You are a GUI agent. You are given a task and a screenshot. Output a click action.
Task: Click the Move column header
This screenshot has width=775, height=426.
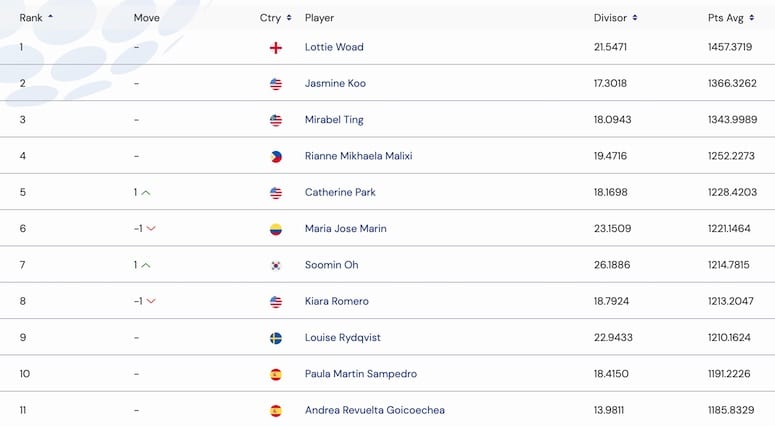[146, 18]
